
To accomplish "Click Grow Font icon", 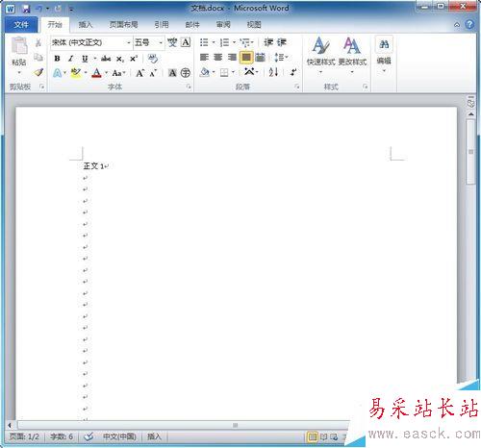I will point(139,73).
